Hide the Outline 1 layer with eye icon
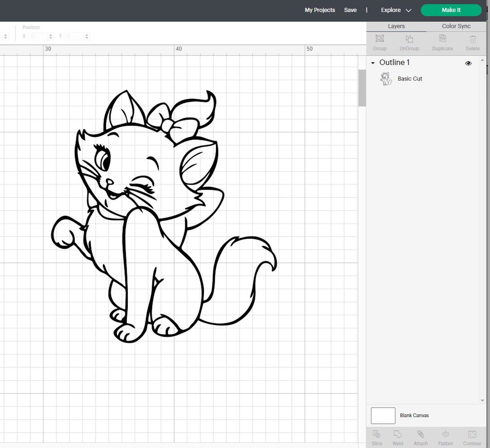This screenshot has height=448, width=490. [468, 63]
